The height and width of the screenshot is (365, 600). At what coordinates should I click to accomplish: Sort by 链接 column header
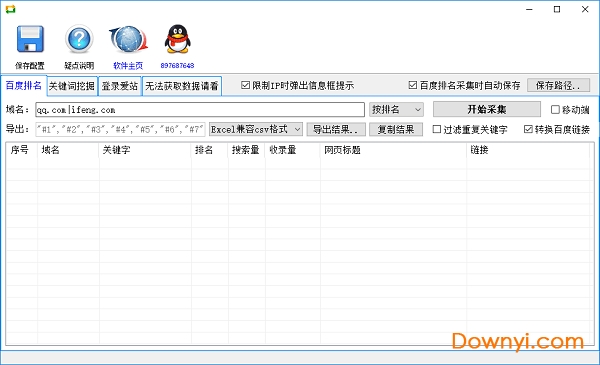[528, 150]
